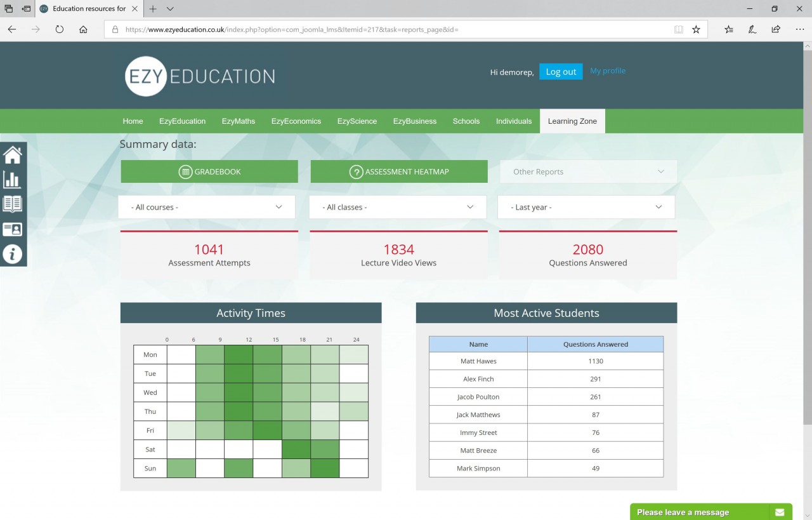
Task: Click the add notes pen icon
Action: point(752,29)
